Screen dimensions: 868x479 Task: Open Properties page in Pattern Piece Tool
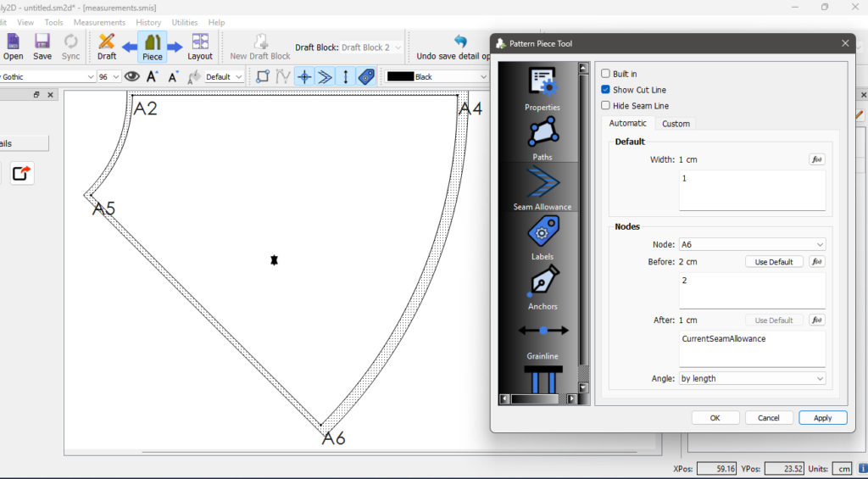click(542, 88)
